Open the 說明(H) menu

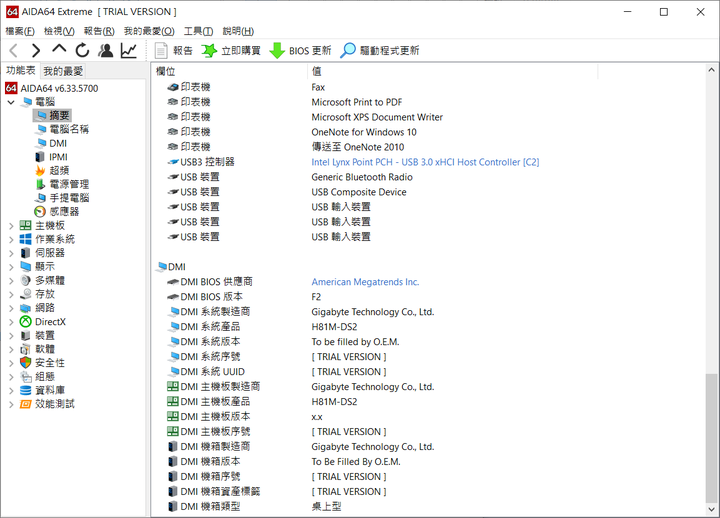[x=238, y=31]
